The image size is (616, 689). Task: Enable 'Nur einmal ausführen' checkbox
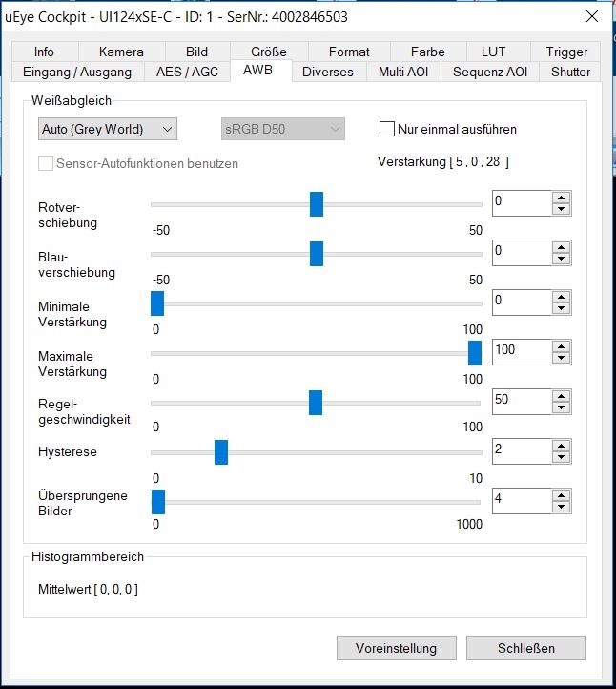pyautogui.click(x=387, y=129)
